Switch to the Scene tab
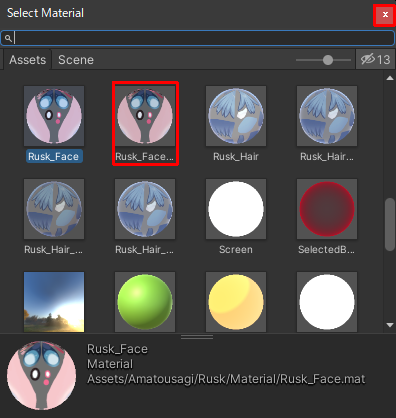 pyautogui.click(x=76, y=60)
